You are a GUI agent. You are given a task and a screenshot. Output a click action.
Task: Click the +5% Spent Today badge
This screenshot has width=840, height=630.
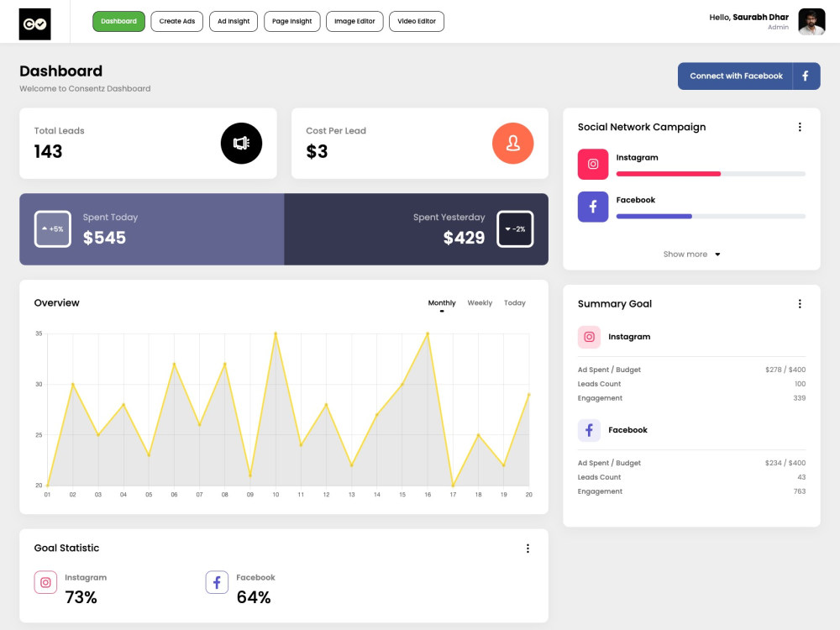[52, 229]
